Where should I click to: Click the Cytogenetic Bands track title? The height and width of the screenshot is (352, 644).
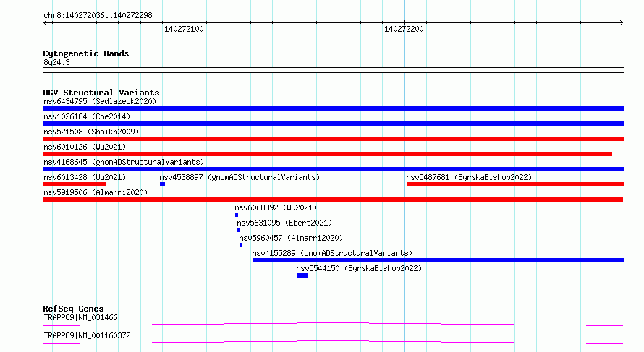tap(86, 53)
